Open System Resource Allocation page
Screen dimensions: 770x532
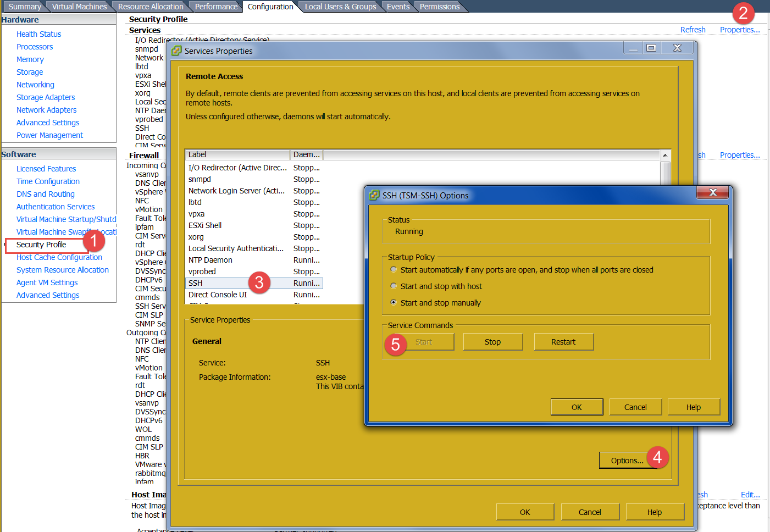click(63, 270)
